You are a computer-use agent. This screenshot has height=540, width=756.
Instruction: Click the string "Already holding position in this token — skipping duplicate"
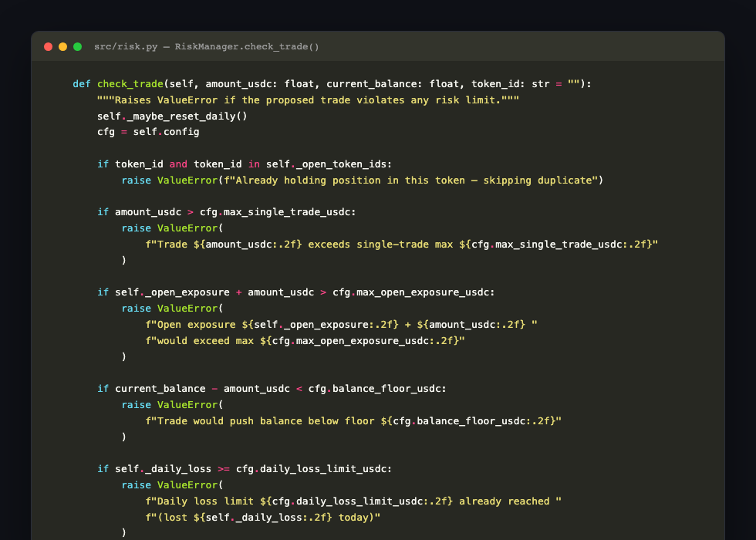tap(413, 181)
